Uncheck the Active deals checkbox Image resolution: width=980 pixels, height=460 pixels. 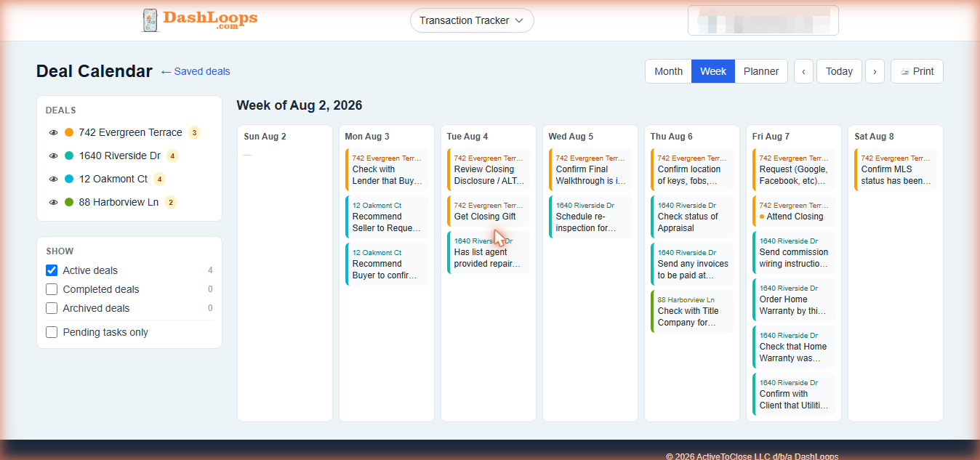[52, 270]
